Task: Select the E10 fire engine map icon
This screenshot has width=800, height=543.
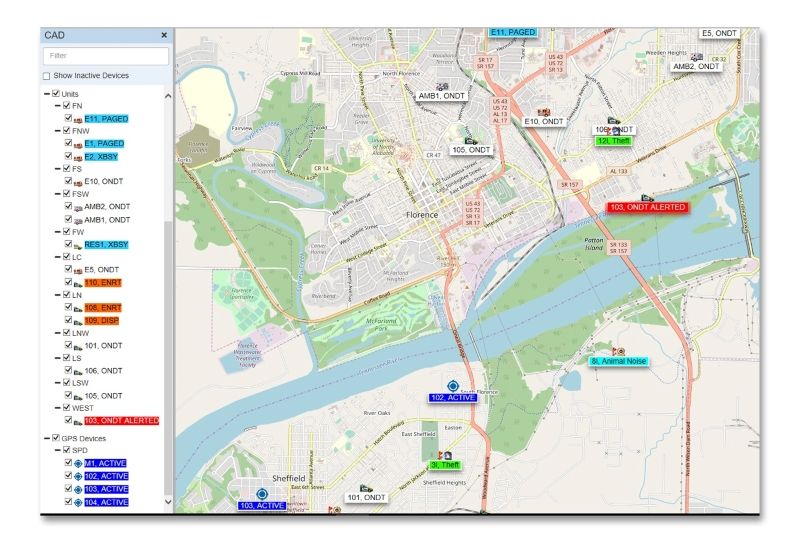Action: pos(545,112)
